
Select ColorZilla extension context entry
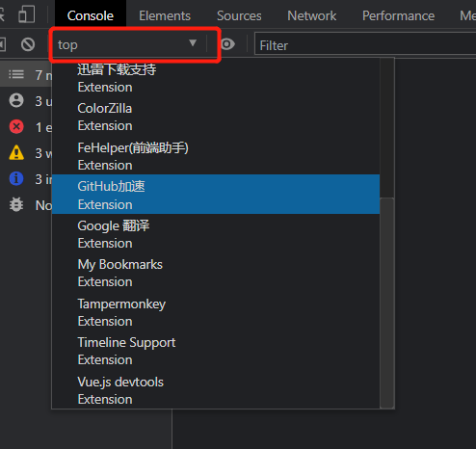(x=216, y=117)
